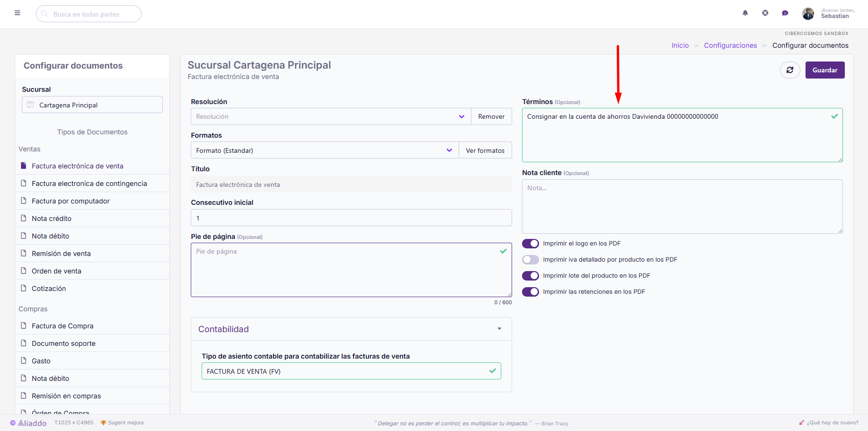
Task: Open the hamburger menu icon
Action: 18,13
